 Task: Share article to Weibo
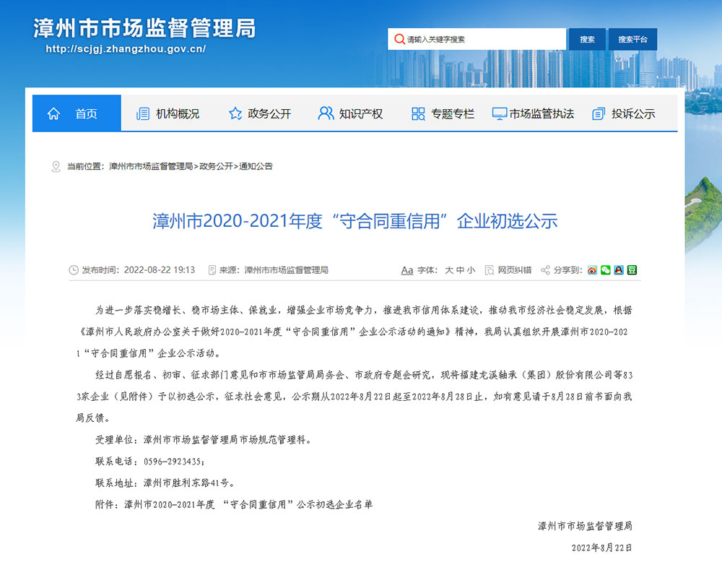click(592, 270)
